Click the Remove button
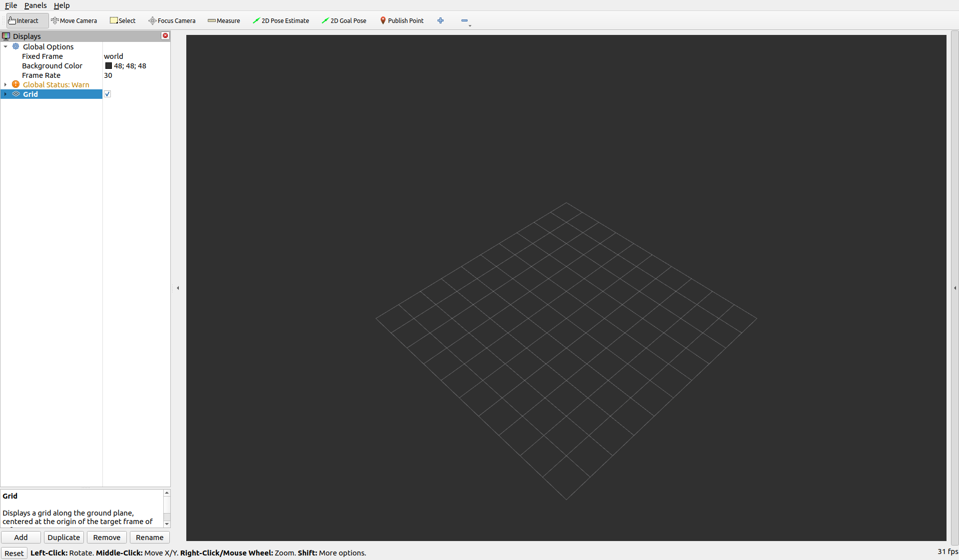Viewport: 959px width, 560px height. (x=106, y=537)
